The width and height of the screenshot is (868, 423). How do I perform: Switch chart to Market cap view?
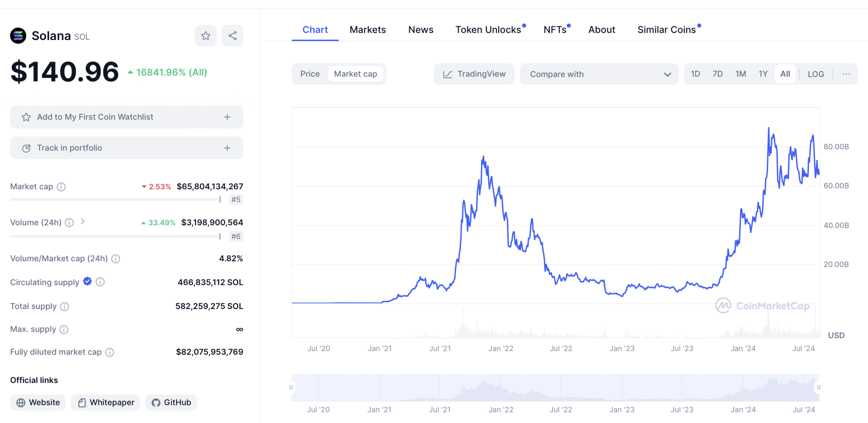pyautogui.click(x=355, y=74)
